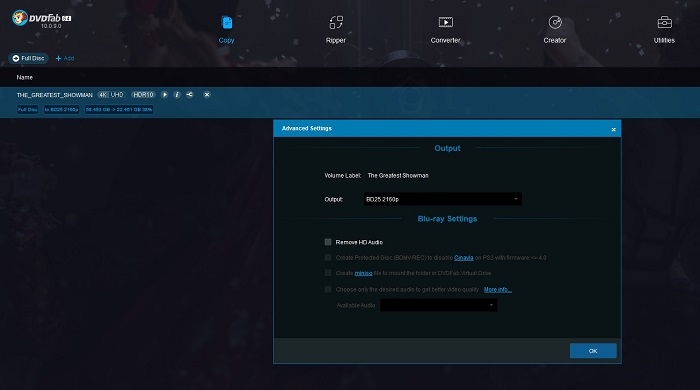
Task: Edit the Volume Label field
Action: 398,175
